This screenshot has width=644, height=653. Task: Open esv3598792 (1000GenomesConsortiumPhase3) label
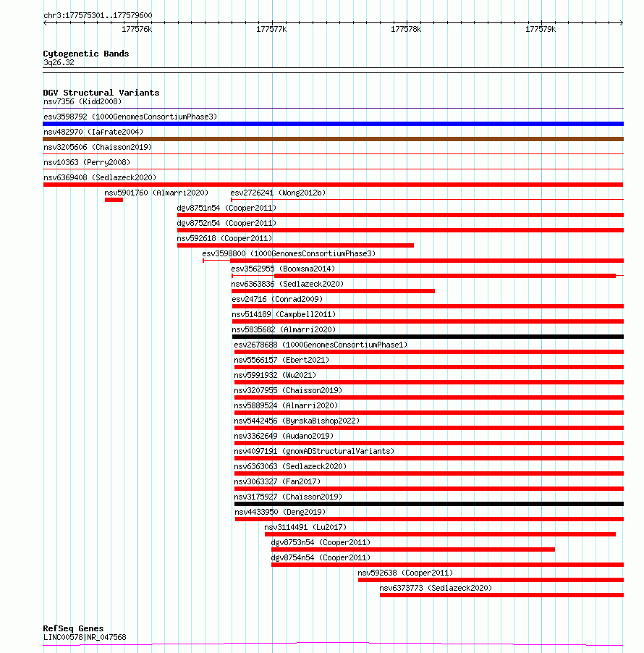130,117
